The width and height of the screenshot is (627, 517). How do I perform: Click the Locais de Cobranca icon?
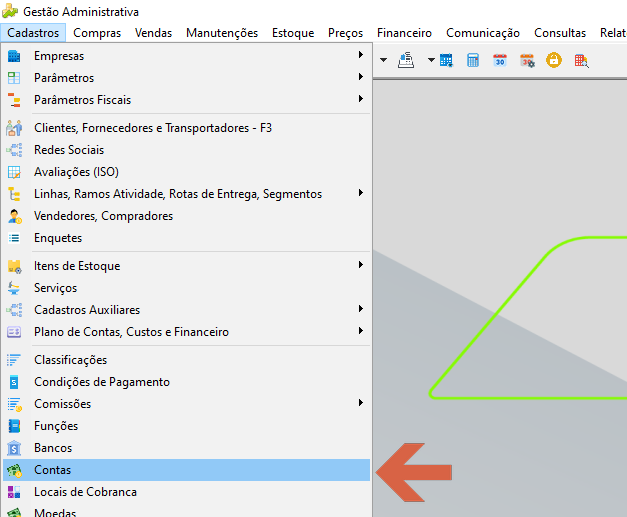14,492
